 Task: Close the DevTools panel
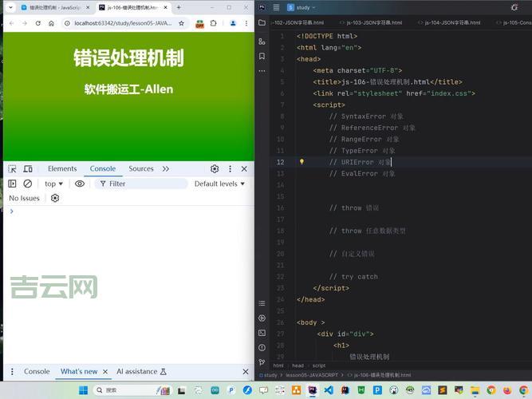coord(244,168)
